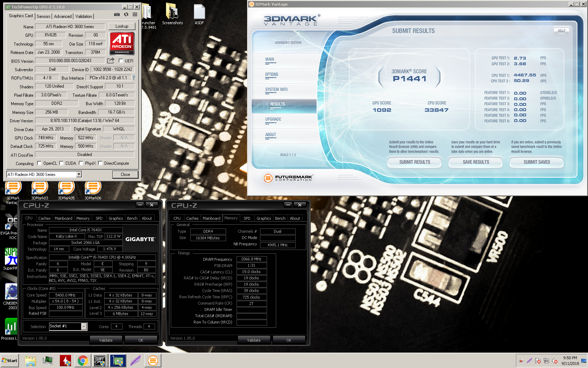588x368 pixels.
Task: Click the CPU score value 33847
Action: (x=436, y=110)
